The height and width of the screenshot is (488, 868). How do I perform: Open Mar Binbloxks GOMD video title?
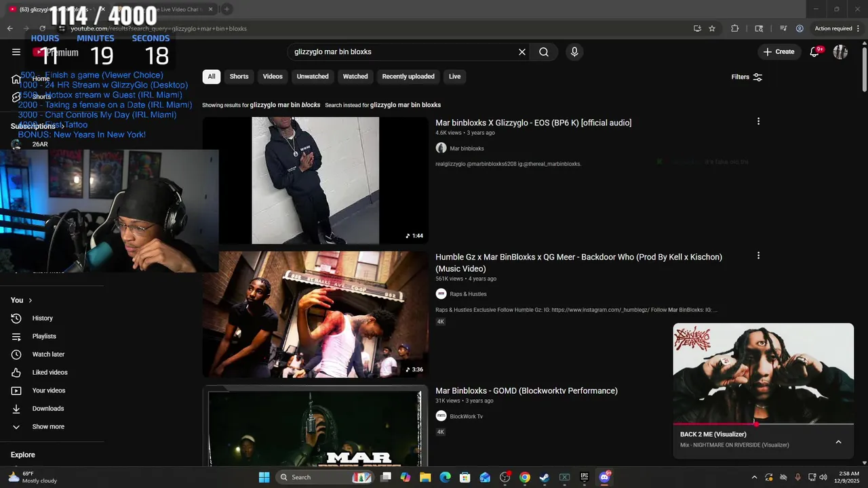point(526,391)
